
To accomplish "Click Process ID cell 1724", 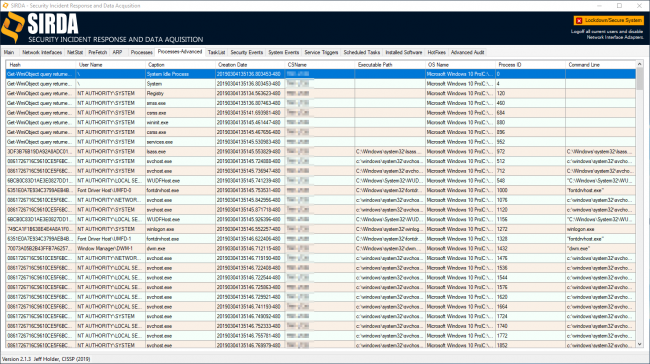I will click(x=530, y=316).
